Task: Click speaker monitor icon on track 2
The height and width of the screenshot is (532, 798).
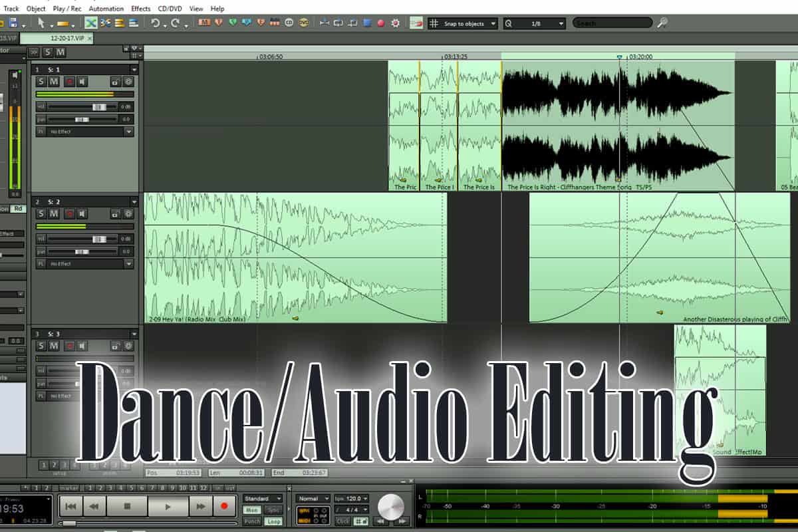Action: point(82,214)
